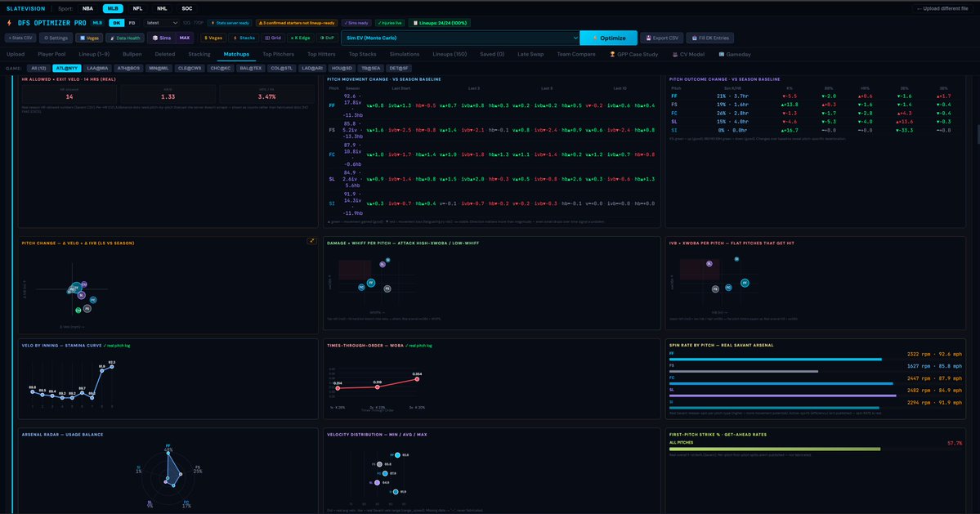Open the Lineups (150) tab
This screenshot has width=980, height=514.
(x=450, y=54)
